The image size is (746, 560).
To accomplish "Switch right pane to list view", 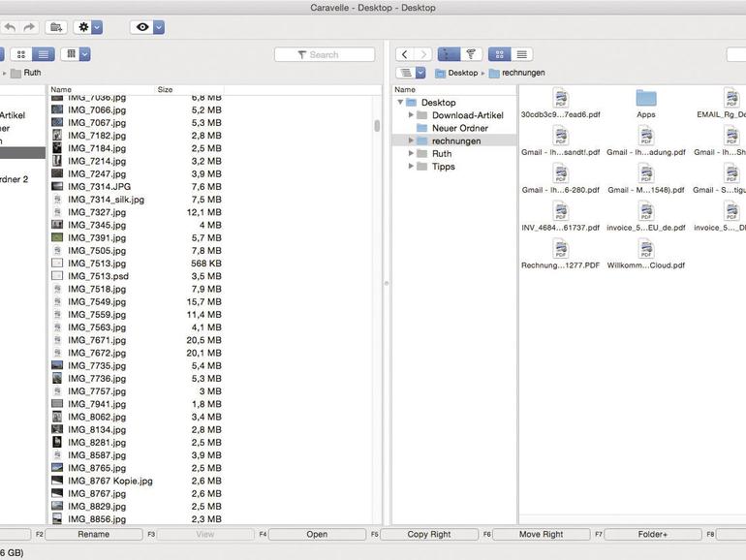I will (x=522, y=55).
